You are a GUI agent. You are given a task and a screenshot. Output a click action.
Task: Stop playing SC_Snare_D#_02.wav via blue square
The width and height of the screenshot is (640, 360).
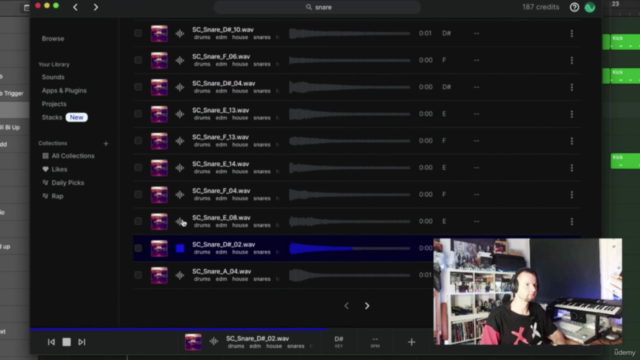(180, 248)
